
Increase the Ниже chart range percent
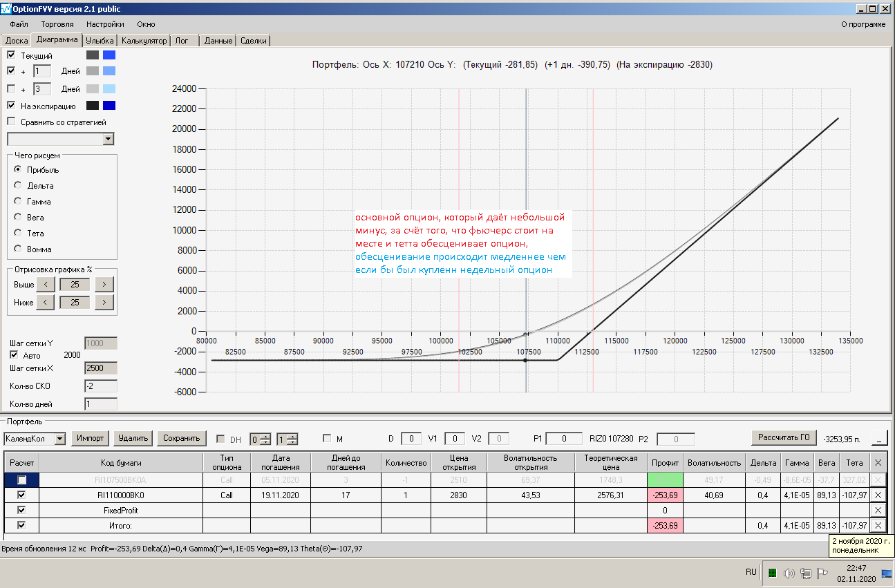click(104, 302)
